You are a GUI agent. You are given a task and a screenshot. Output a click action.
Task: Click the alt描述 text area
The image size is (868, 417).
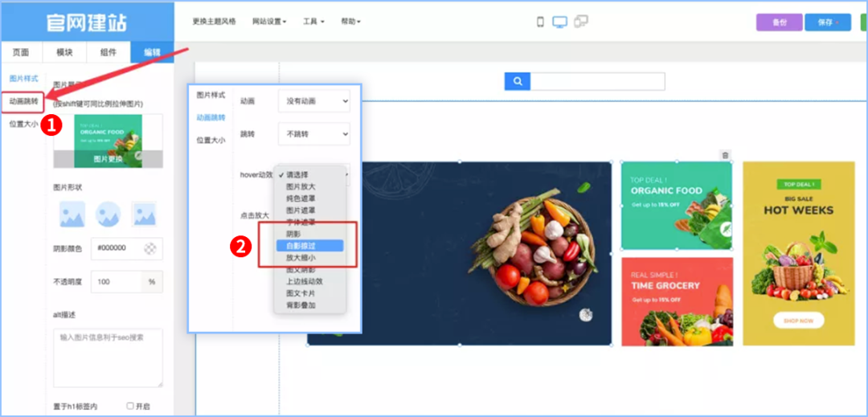(108, 358)
